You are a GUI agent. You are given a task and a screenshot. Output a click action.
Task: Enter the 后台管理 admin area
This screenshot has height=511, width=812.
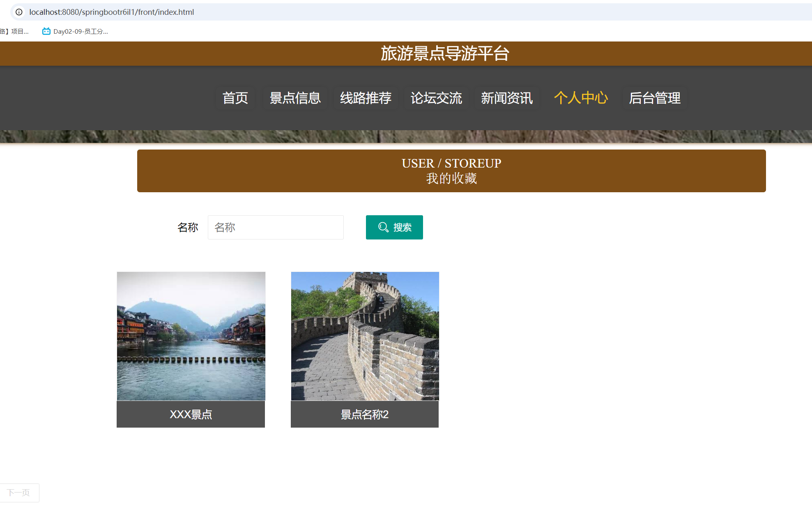pos(655,98)
